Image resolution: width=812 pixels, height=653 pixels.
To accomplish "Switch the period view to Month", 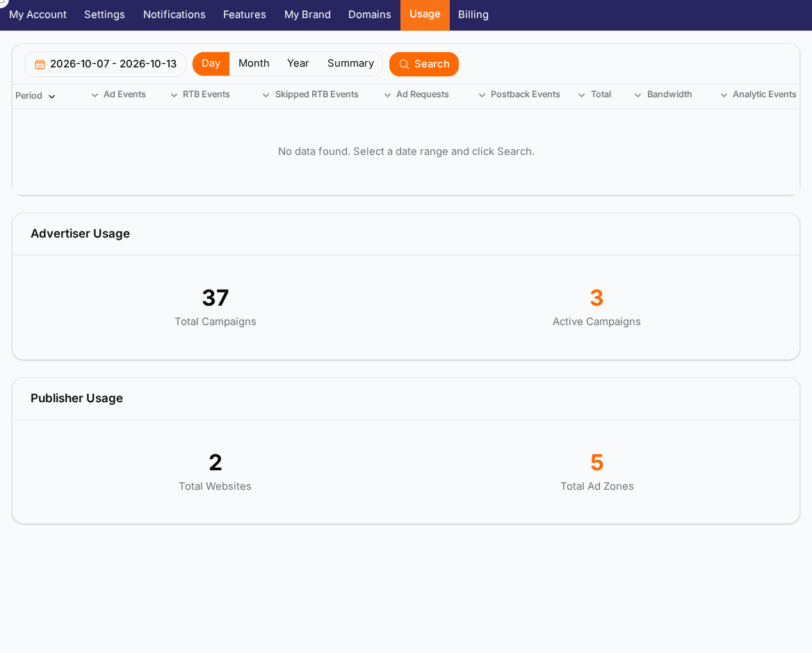I will 254,64.
